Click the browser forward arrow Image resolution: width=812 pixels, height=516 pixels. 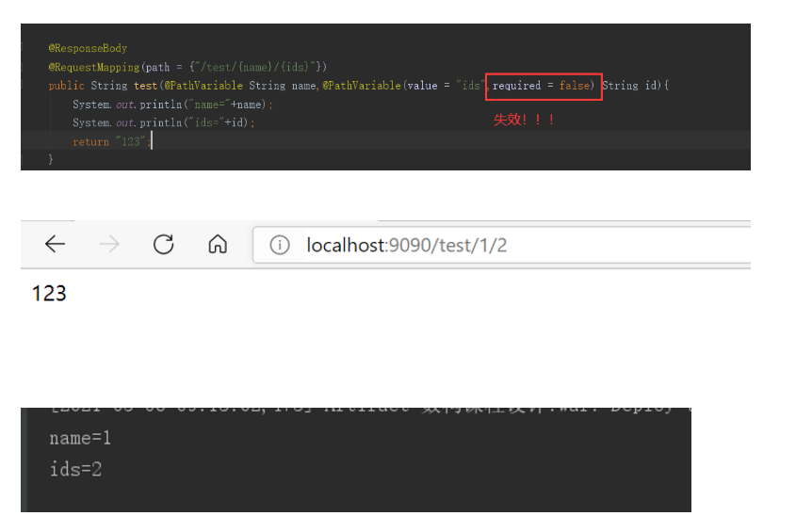pos(109,244)
